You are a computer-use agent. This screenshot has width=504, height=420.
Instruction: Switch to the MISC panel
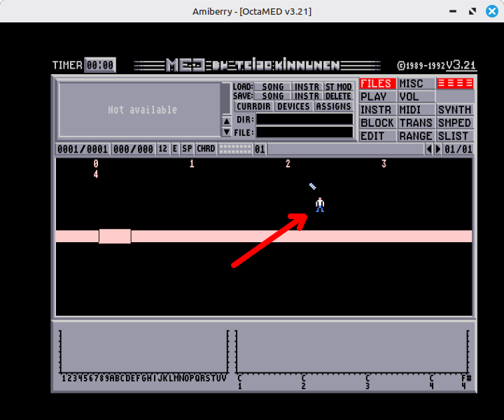click(x=416, y=83)
